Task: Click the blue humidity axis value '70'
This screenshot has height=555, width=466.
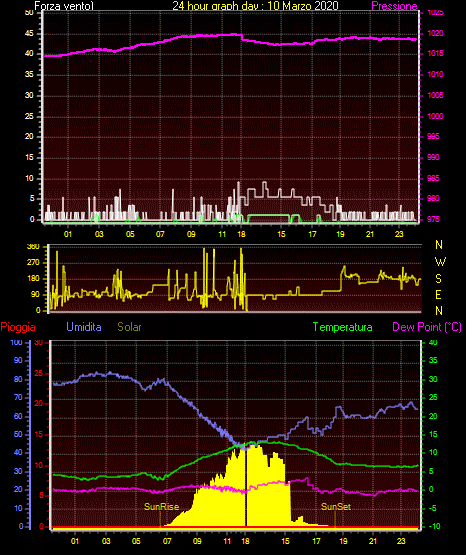Action: (18, 397)
